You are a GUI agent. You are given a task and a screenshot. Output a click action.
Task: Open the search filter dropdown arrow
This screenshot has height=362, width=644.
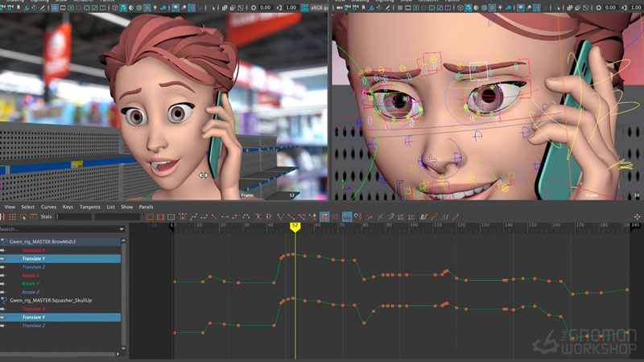pos(122,229)
